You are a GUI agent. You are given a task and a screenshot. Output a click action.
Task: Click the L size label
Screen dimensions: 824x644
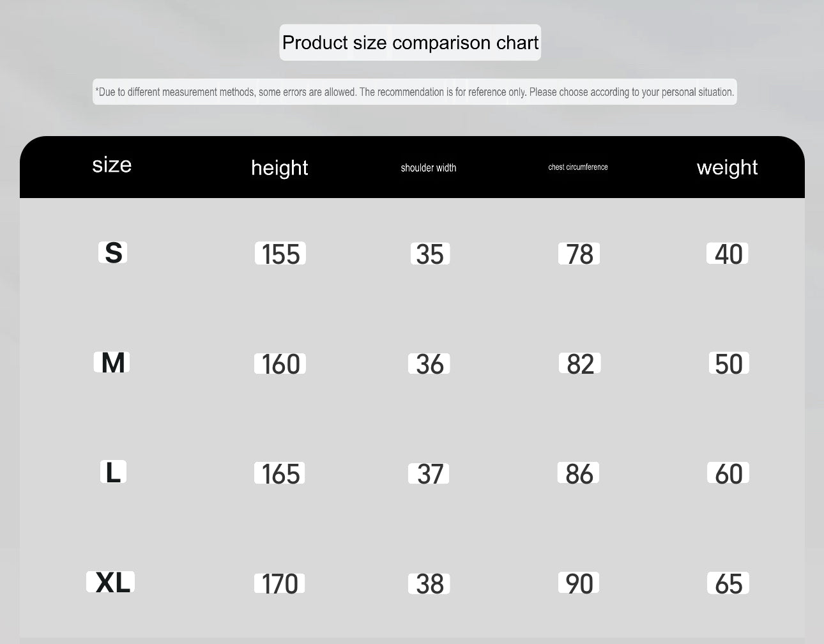pyautogui.click(x=113, y=473)
